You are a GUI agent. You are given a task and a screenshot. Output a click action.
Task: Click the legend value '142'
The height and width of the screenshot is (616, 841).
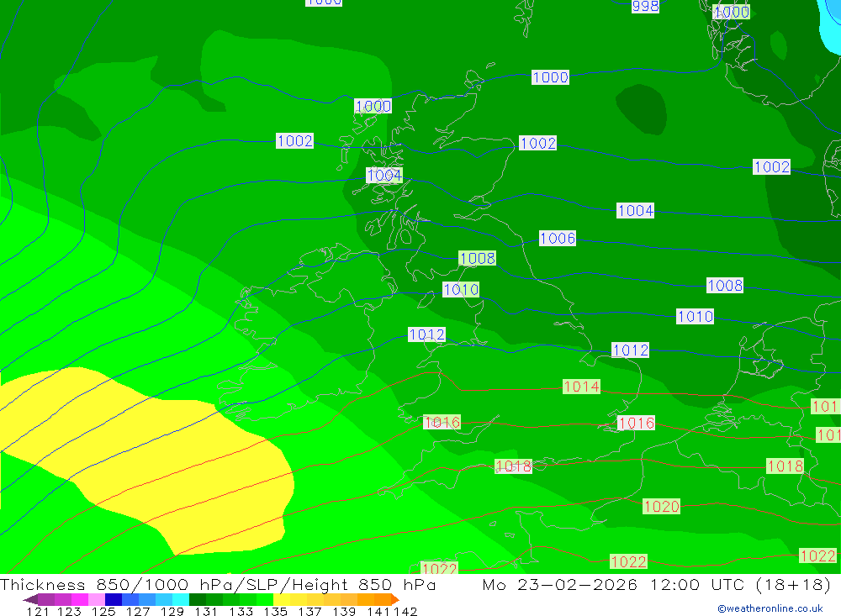[405, 611]
